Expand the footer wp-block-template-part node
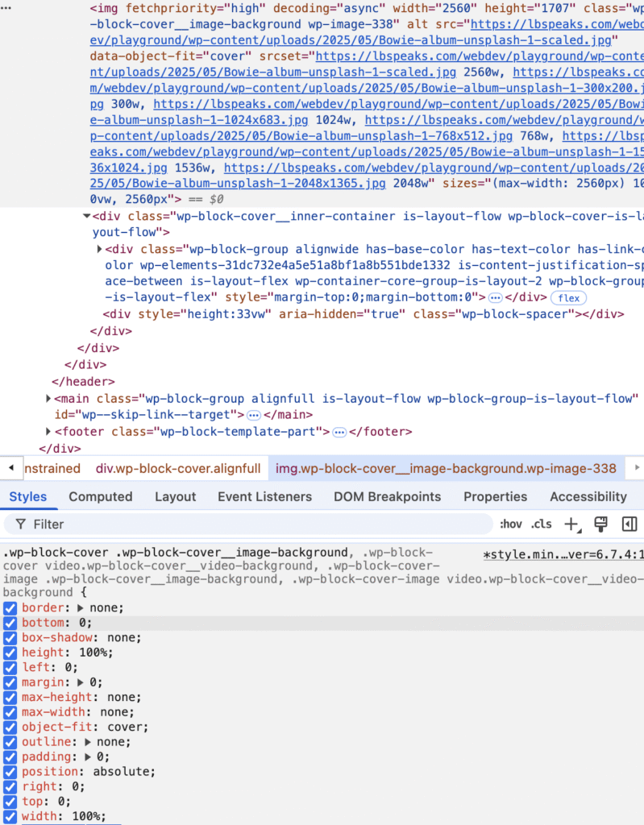The image size is (644, 825). click(50, 432)
